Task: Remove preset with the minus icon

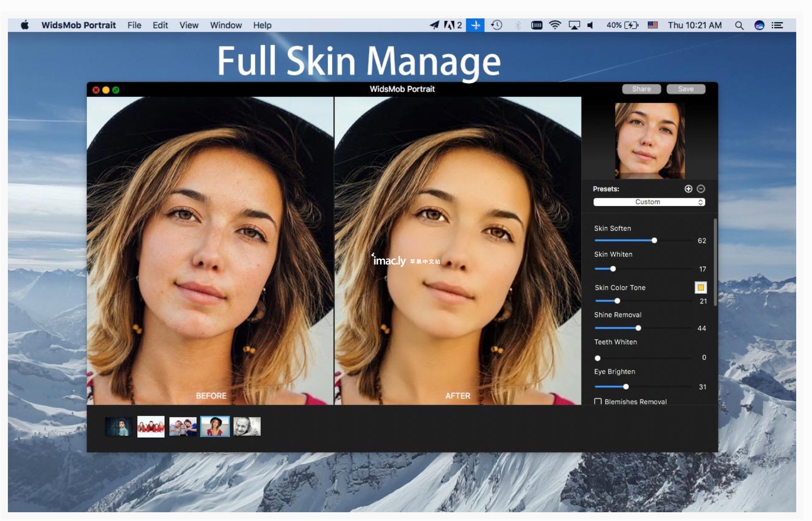Action: pyautogui.click(x=701, y=189)
